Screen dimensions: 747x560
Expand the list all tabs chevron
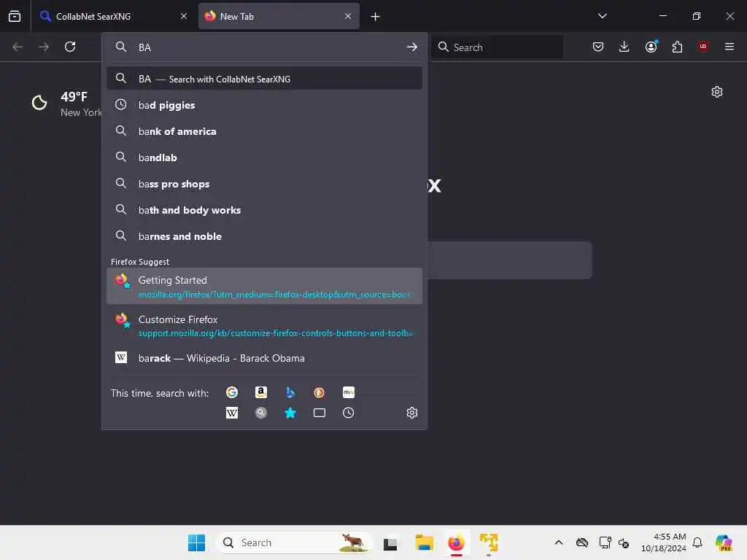click(602, 16)
